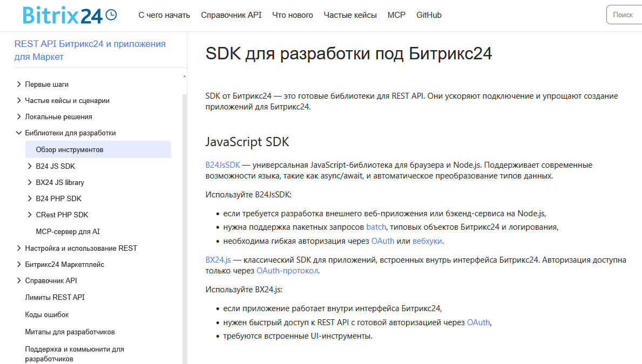Open 'Настройка и использование REST' sidebar item
The height and width of the screenshot is (364, 642).
(81, 248)
